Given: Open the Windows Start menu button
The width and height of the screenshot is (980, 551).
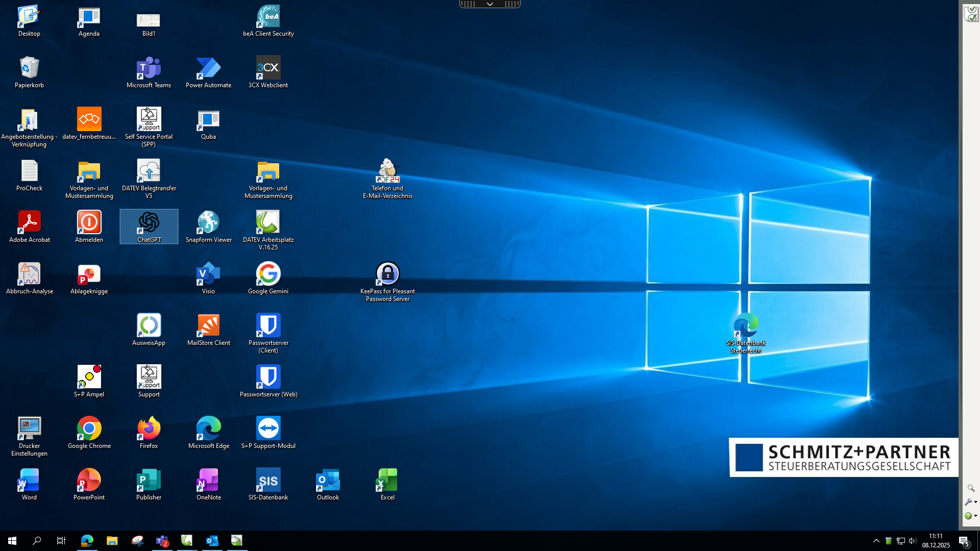Looking at the screenshot, I should click(12, 541).
